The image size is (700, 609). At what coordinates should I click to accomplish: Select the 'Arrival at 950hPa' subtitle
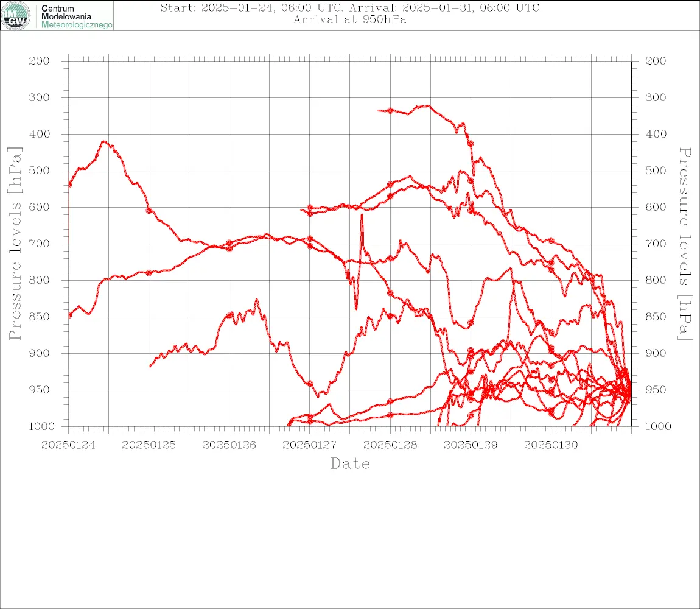tap(349, 19)
